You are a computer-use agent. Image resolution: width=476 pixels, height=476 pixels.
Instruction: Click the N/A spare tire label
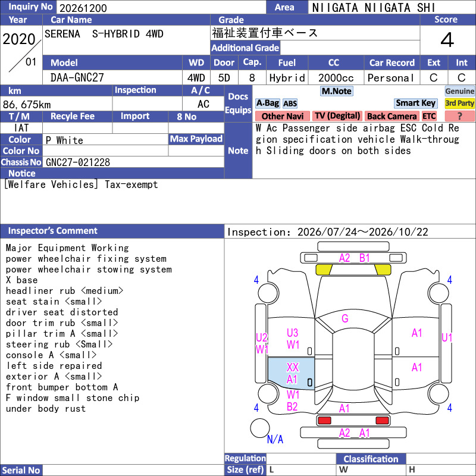(275, 439)
